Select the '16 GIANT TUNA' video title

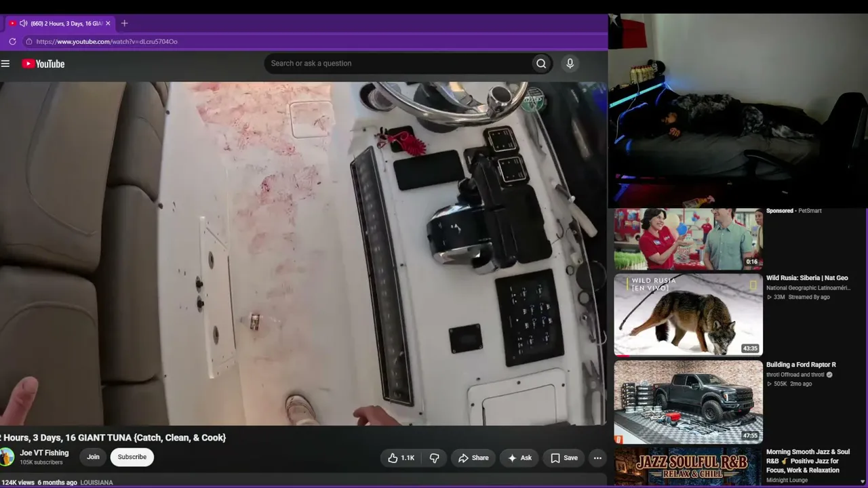point(113,438)
